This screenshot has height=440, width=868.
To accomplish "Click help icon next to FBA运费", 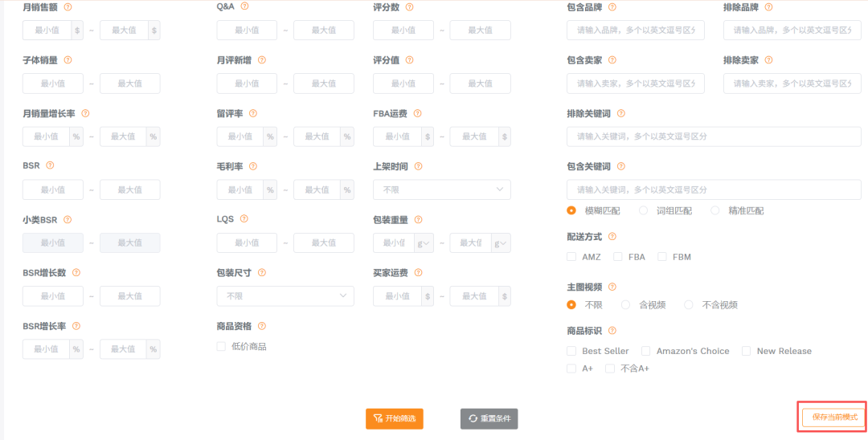I will tap(417, 112).
